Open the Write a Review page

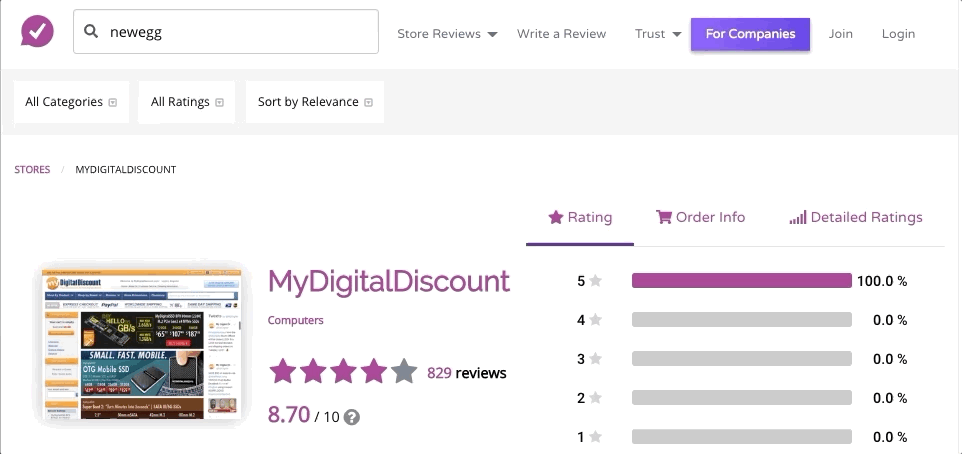561,34
